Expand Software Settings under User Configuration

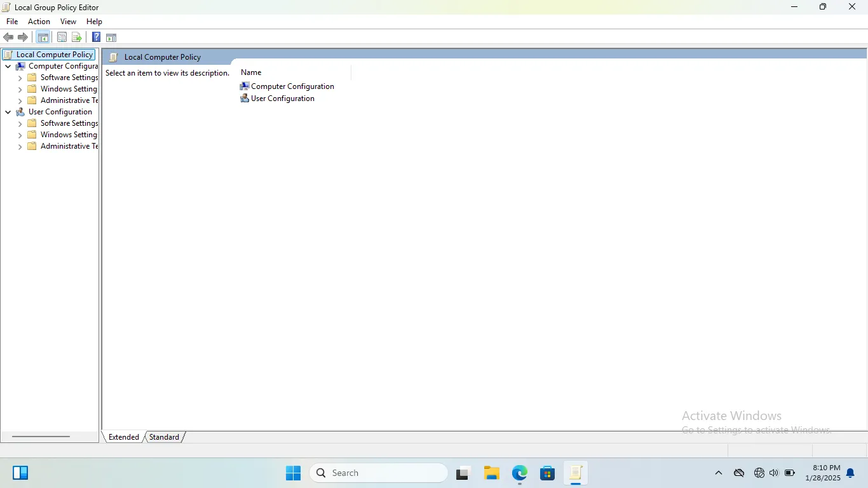20,123
